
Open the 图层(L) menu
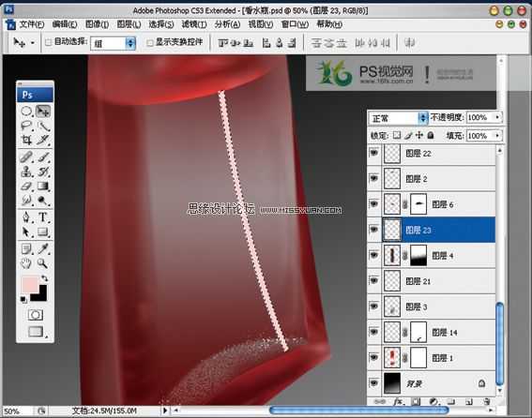(129, 24)
